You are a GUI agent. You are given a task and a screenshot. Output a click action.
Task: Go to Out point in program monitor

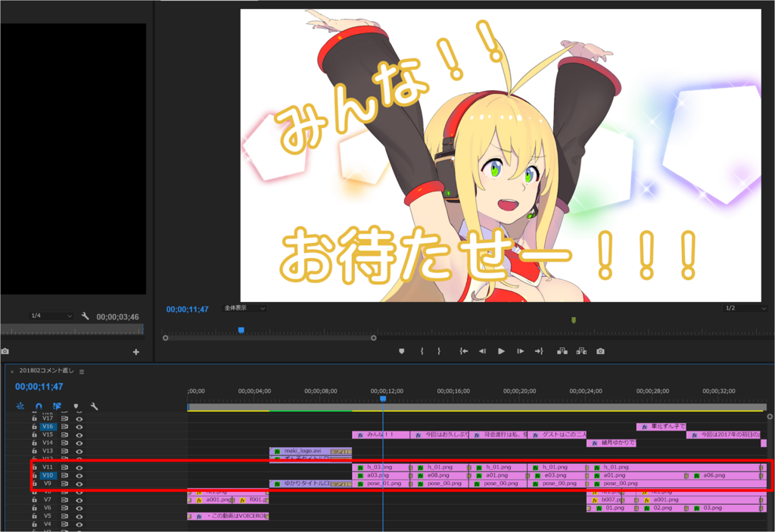(539, 351)
